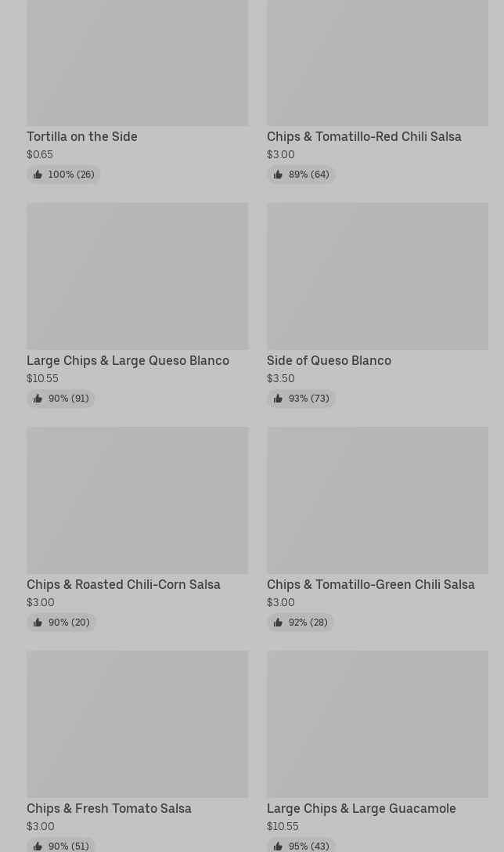Click the 100% (26) rating badge
Image resolution: width=504 pixels, height=852 pixels.
63,175
